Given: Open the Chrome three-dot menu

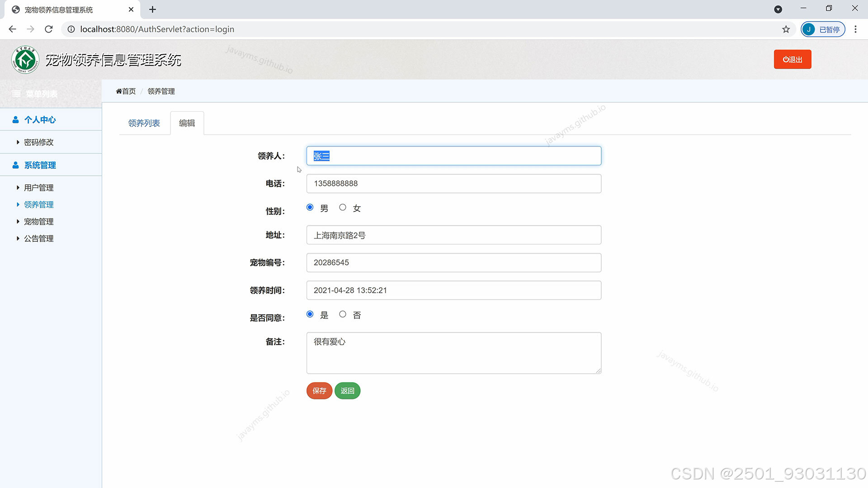Looking at the screenshot, I should coord(855,29).
